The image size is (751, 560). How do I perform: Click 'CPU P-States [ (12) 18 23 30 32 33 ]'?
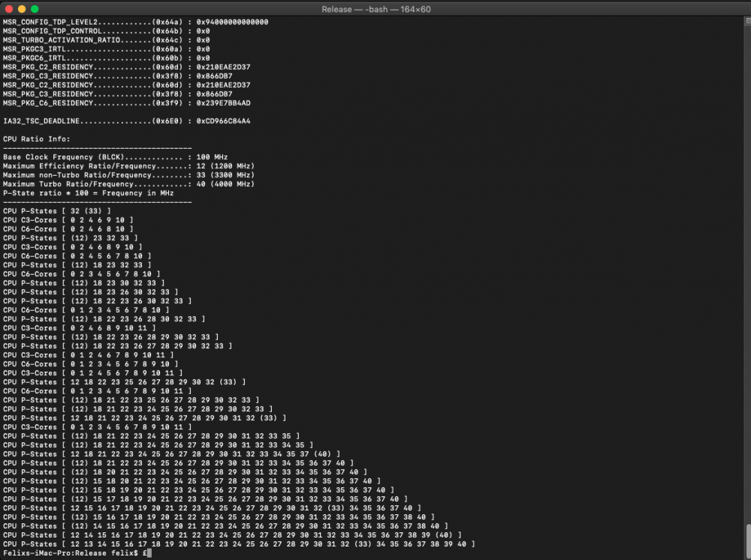point(84,283)
